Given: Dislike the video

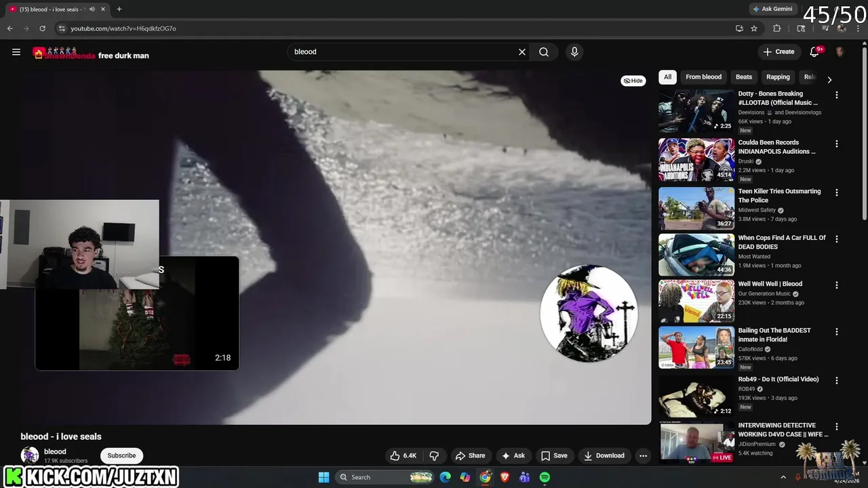Looking at the screenshot, I should click(x=434, y=455).
